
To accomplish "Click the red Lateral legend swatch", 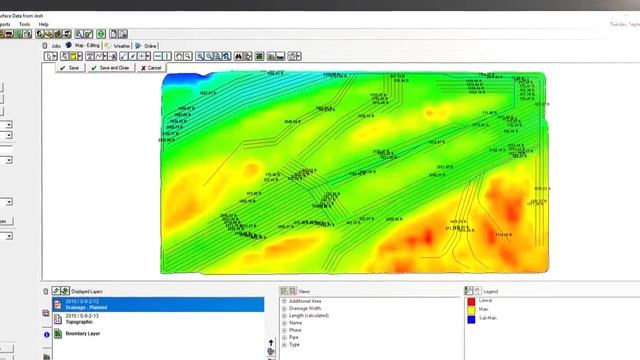I will (471, 301).
